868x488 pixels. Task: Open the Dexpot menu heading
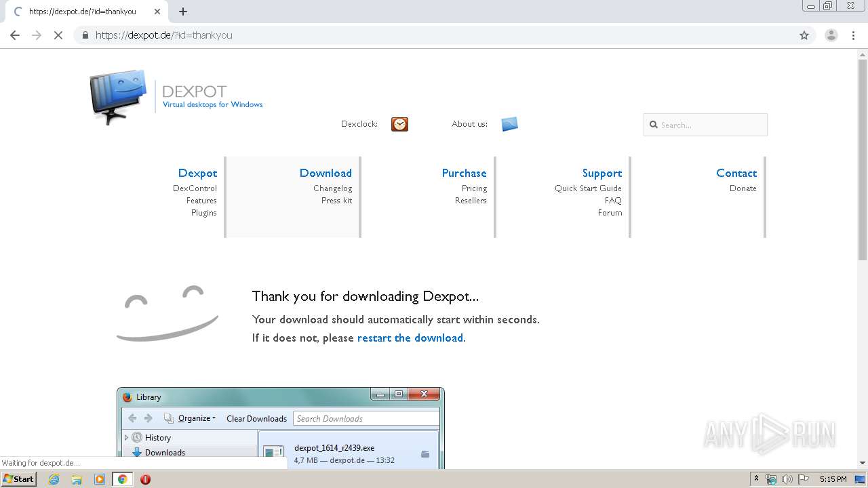(x=197, y=173)
